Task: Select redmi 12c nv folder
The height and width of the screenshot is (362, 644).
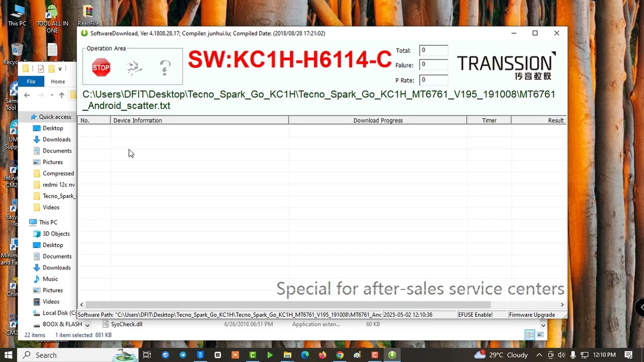Action: [x=53, y=185]
